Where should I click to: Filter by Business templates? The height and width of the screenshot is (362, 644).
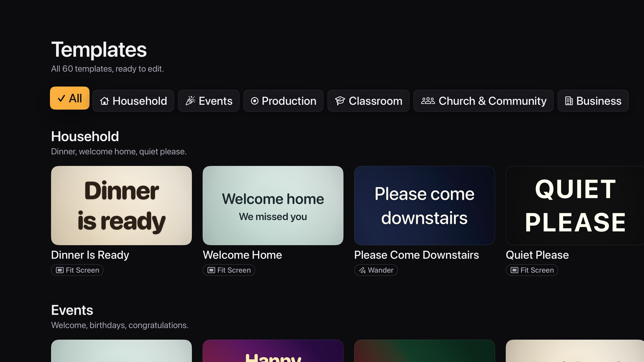tap(593, 101)
